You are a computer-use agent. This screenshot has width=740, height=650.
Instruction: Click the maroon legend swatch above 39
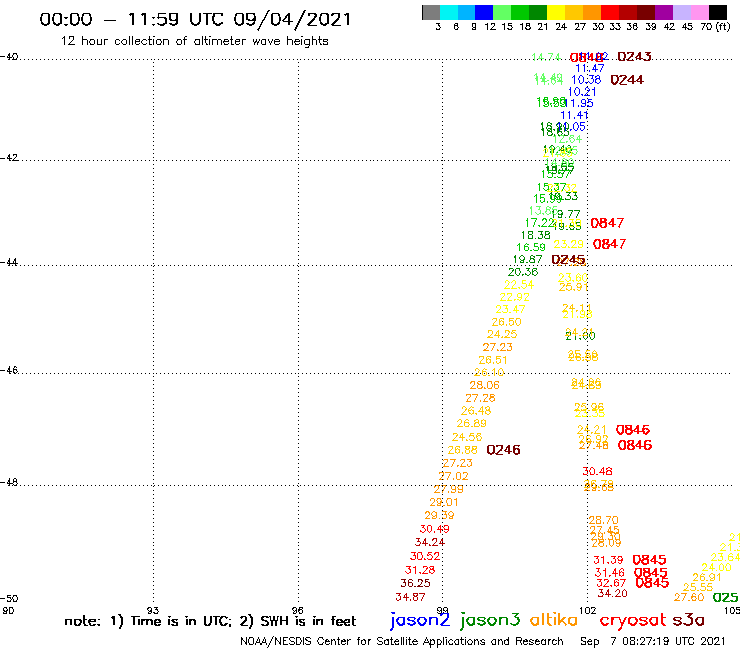pos(646,12)
